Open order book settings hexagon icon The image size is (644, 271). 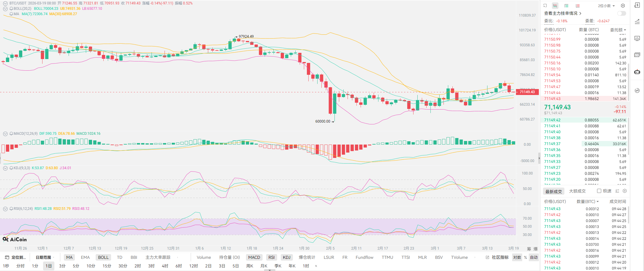point(623,6)
